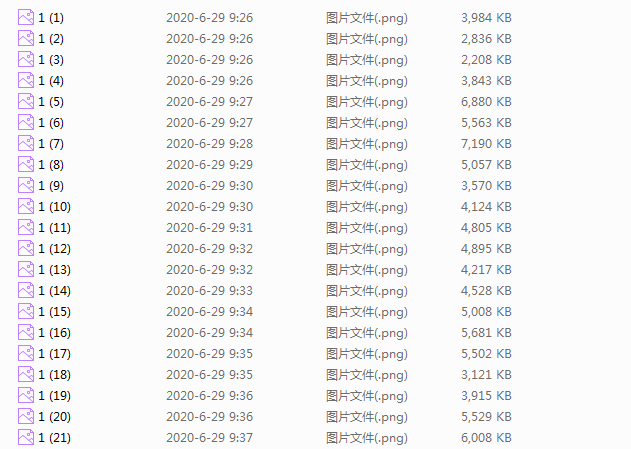Viewport: 631px width, 449px height.
Task: Select the date 2020-6-29 9:31 entry
Action: (x=209, y=228)
